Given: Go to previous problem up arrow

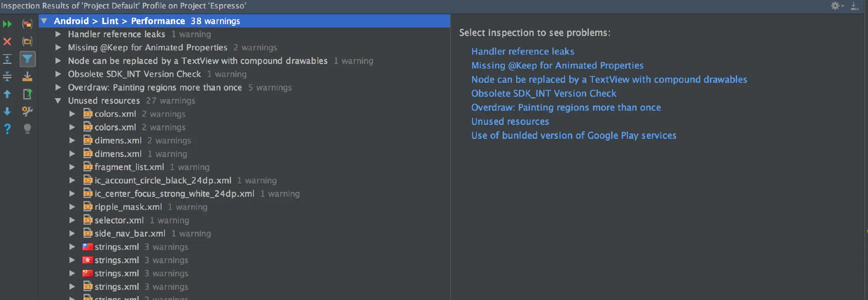Looking at the screenshot, I should (7, 94).
